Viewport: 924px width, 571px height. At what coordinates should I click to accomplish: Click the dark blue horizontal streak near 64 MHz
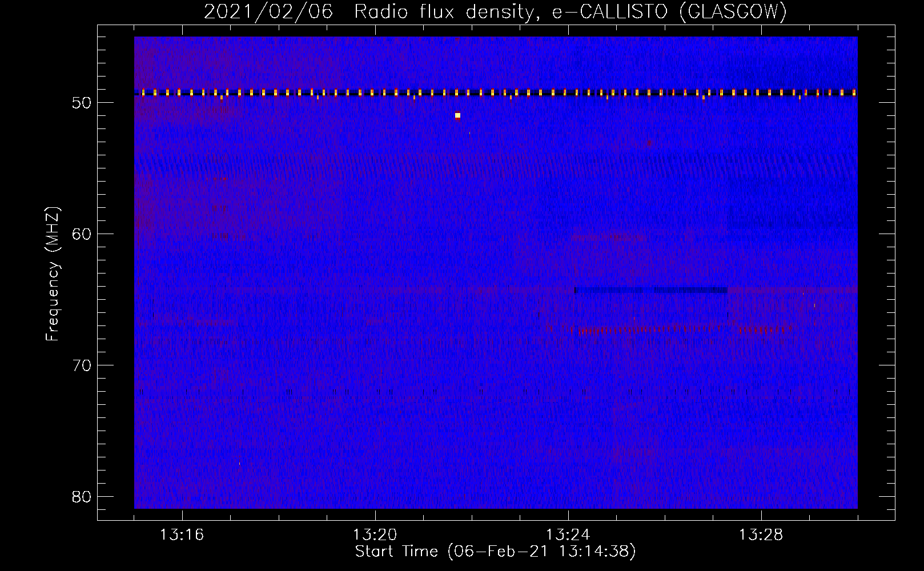tap(651, 291)
